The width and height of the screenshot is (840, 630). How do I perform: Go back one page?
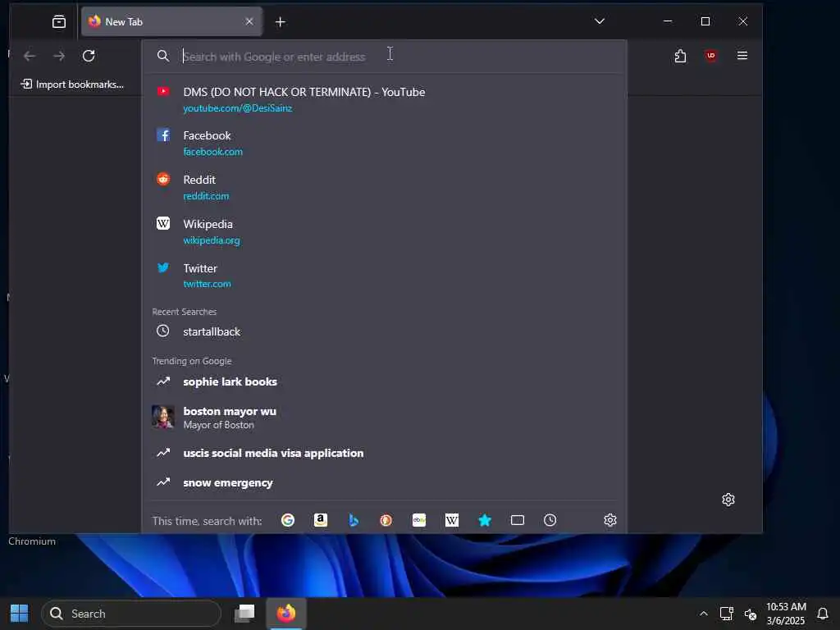30,56
